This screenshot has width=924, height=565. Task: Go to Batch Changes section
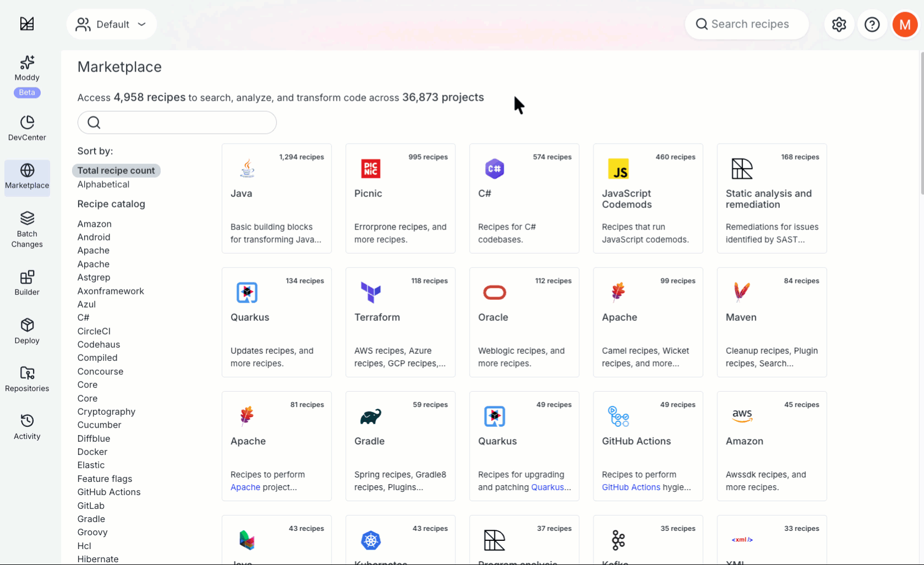tap(27, 229)
